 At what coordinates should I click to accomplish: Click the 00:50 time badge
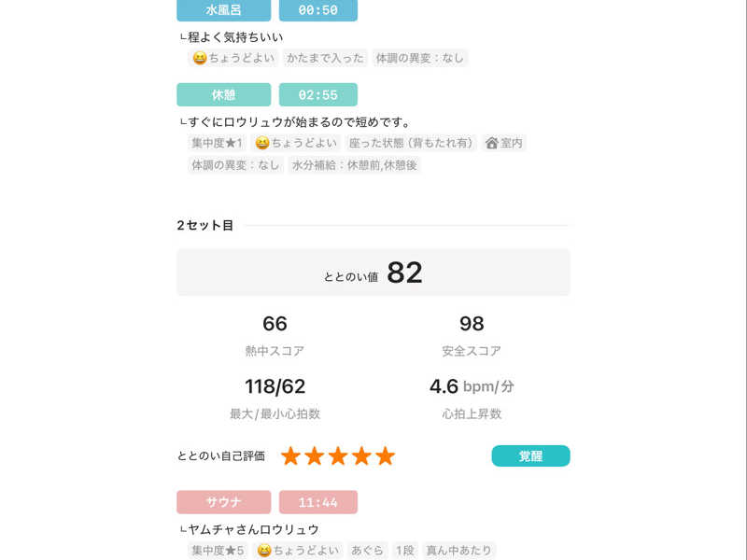(317, 10)
